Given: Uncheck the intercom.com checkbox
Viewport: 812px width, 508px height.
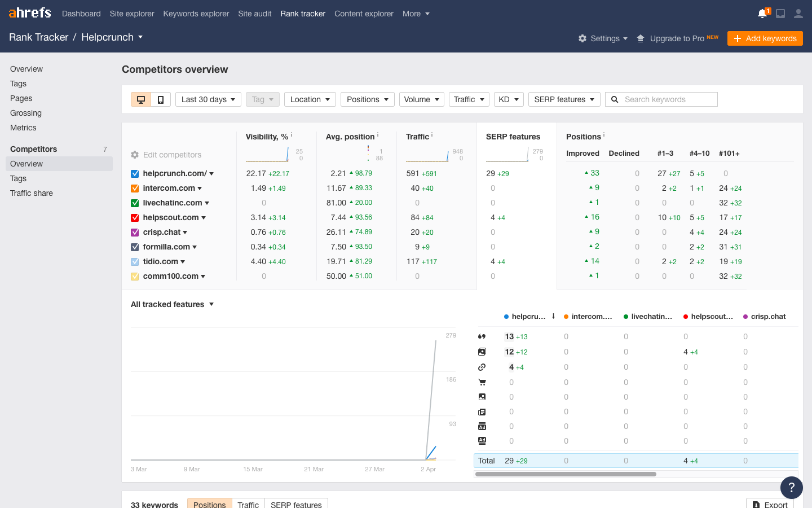Looking at the screenshot, I should pos(135,189).
